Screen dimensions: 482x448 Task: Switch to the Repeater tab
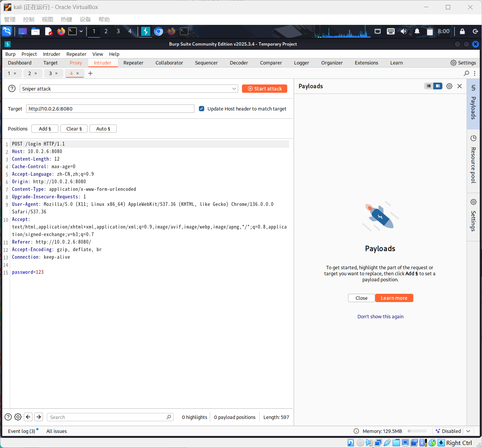133,63
